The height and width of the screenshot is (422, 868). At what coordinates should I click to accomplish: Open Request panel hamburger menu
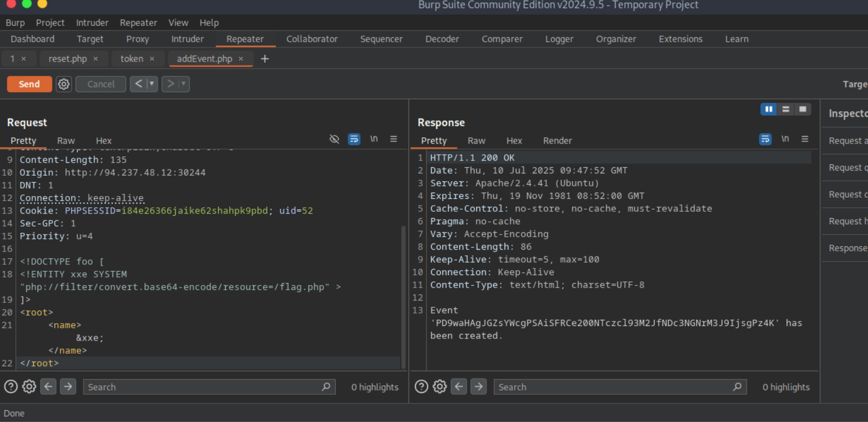393,139
